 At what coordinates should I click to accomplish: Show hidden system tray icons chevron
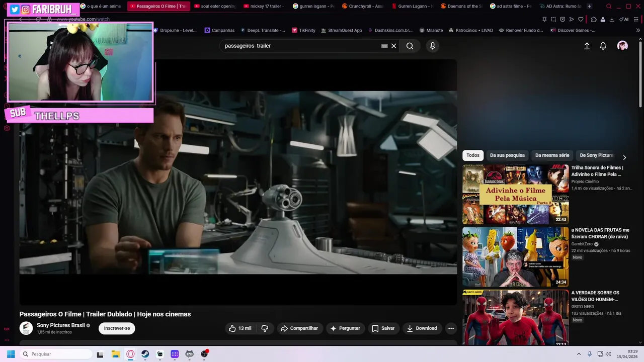[x=579, y=354]
